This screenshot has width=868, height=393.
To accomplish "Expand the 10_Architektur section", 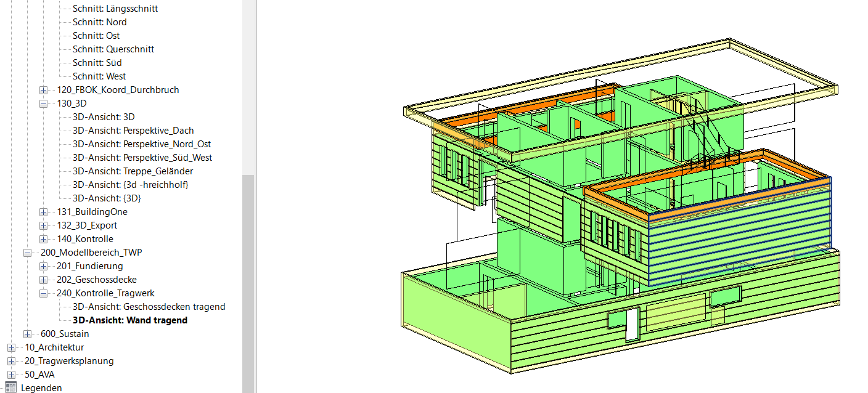I will (11, 347).
